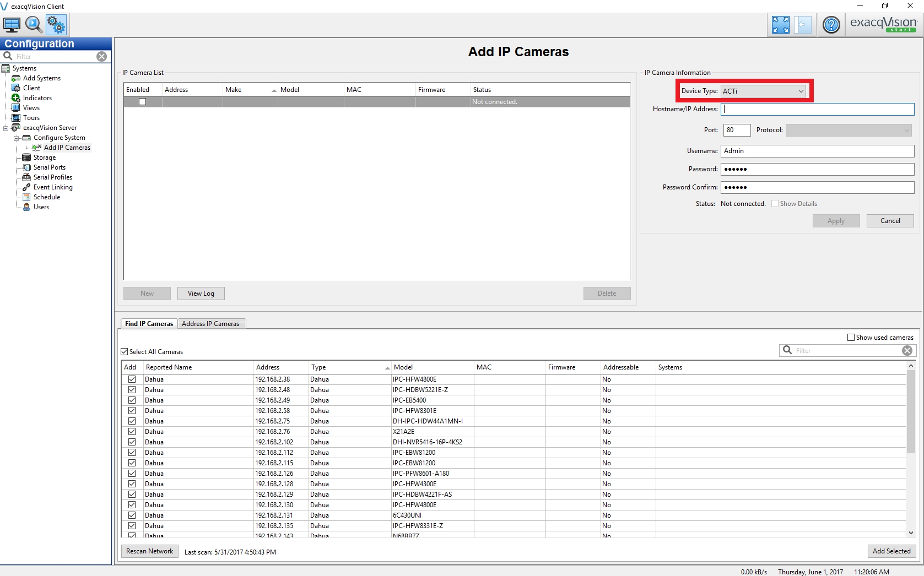Clear the camera list filter
Screen dimensions: 924x576
[x=907, y=351]
